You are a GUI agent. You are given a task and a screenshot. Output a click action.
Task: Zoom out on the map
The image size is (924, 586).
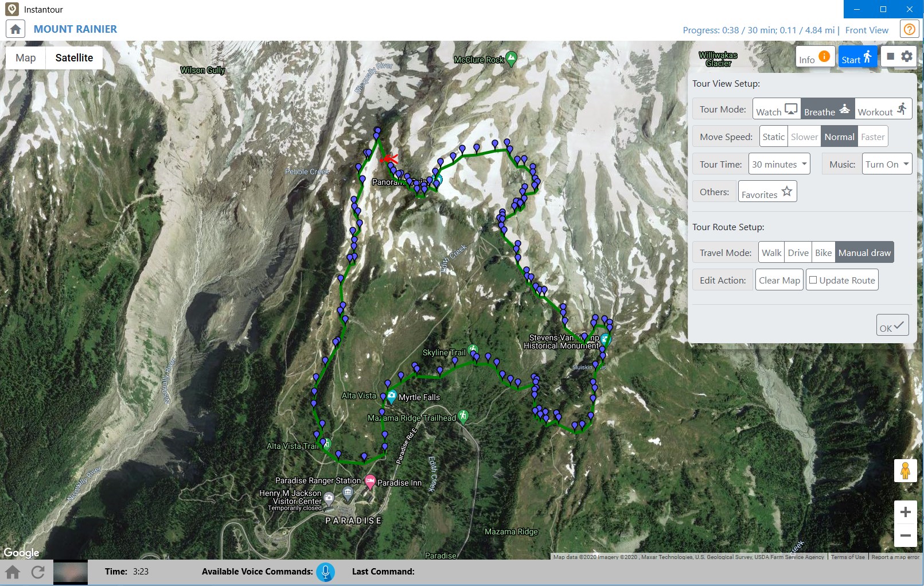(906, 535)
